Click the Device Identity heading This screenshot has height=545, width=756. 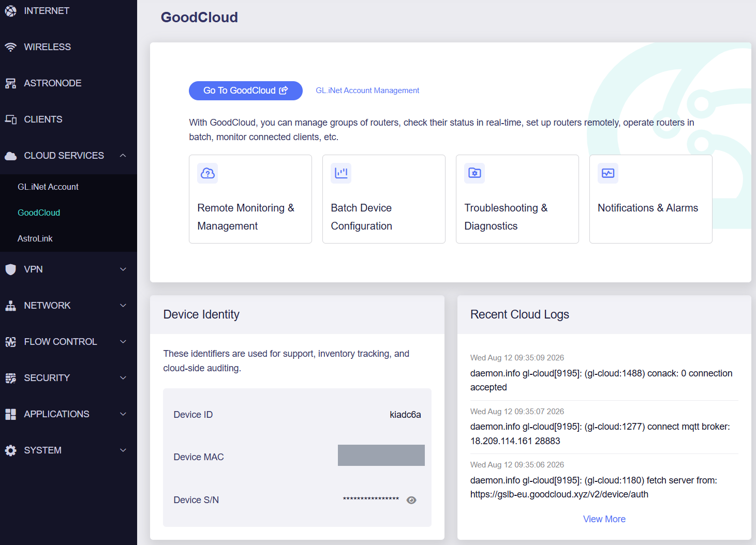(x=201, y=314)
